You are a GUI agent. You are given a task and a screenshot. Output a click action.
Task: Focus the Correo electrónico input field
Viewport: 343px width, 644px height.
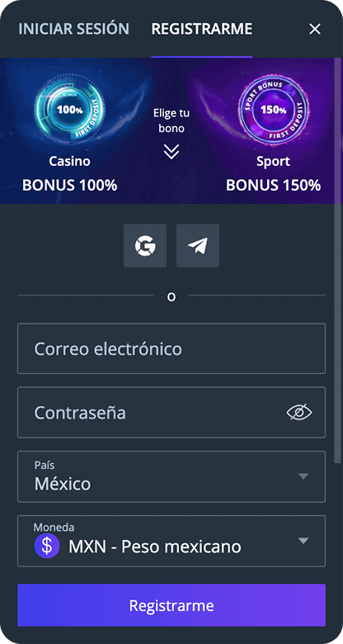click(171, 348)
